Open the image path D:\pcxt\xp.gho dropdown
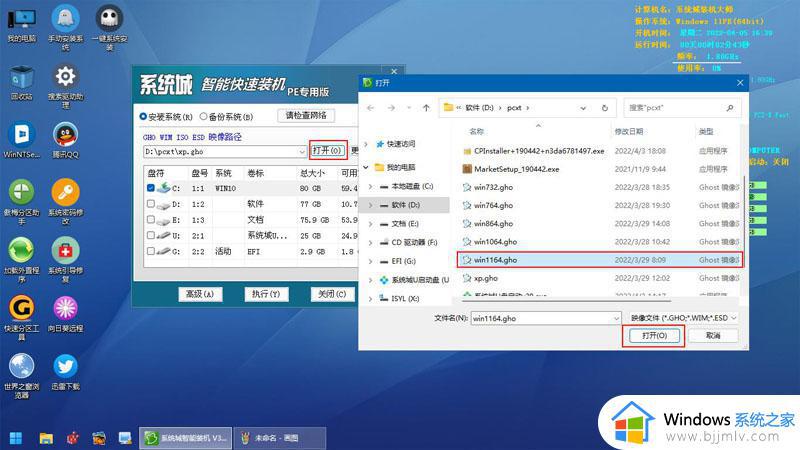Screen dimensions: 800x450 pyautogui.click(x=302, y=152)
